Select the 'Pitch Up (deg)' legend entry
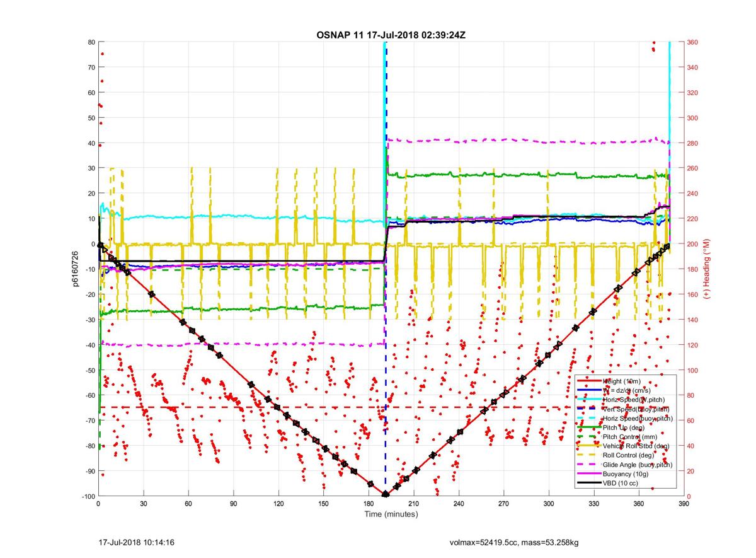756x558 pixels. click(624, 427)
